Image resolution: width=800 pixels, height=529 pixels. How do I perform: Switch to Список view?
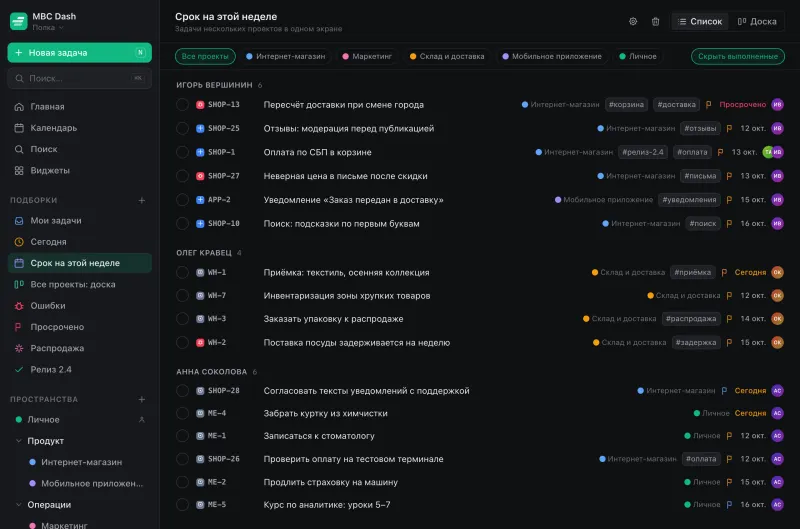click(x=700, y=21)
